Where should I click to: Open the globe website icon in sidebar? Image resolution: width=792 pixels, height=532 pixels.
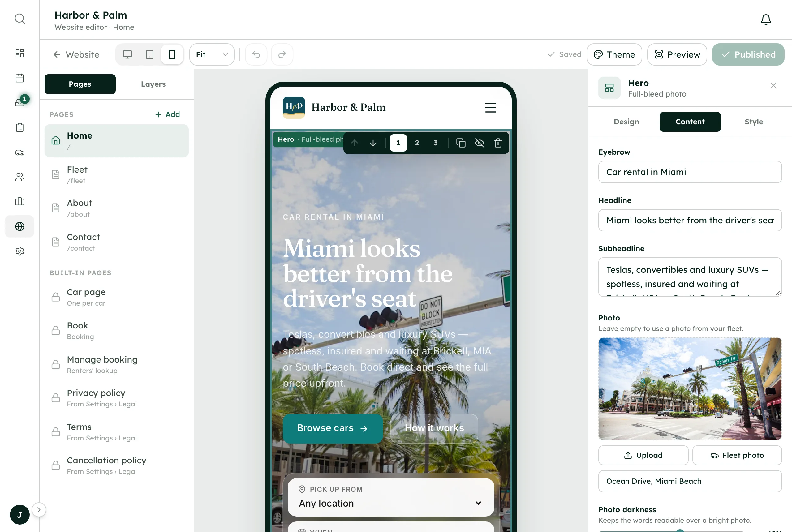point(20,226)
